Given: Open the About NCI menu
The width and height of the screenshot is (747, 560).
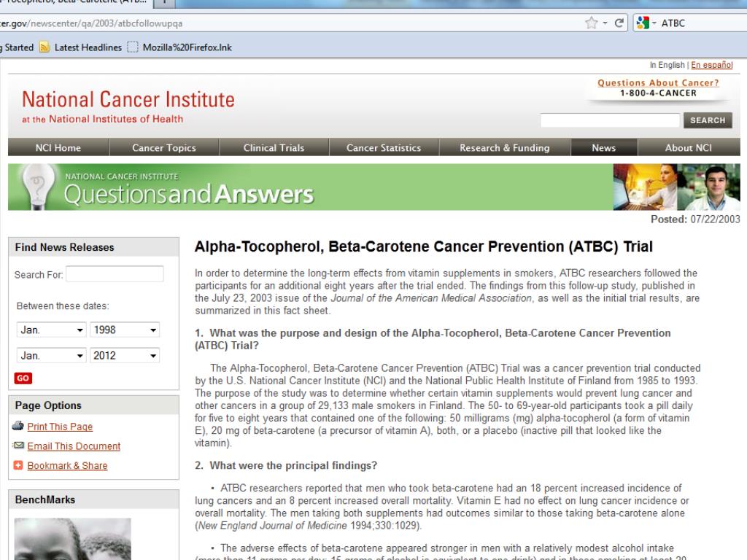Looking at the screenshot, I should click(689, 147).
